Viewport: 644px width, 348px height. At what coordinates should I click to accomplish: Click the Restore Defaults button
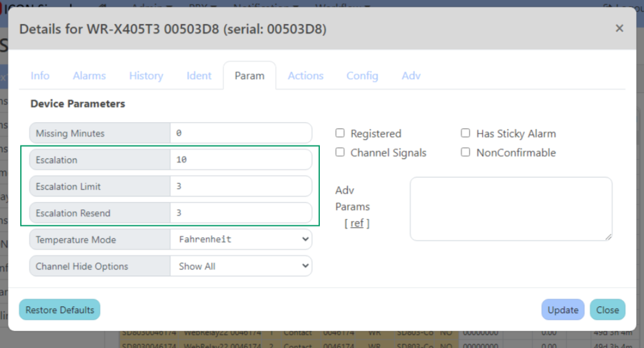(60, 310)
